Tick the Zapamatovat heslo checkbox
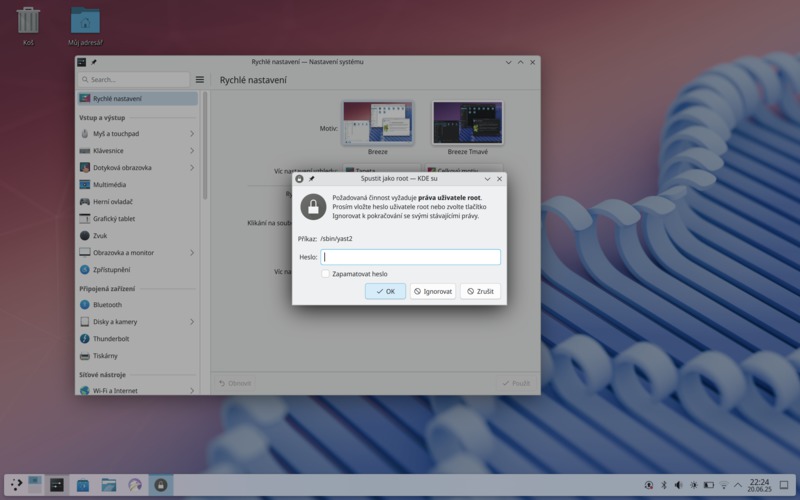 (x=326, y=273)
